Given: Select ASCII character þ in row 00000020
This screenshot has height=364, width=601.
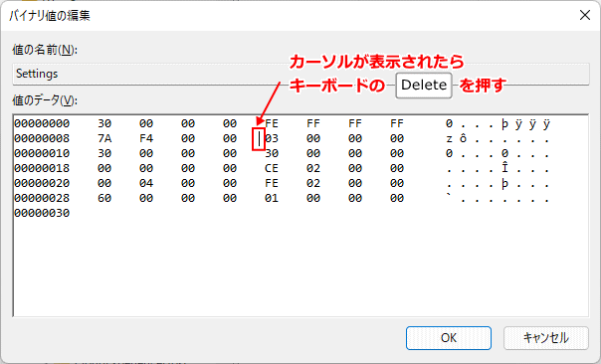Looking at the screenshot, I should [x=504, y=184].
